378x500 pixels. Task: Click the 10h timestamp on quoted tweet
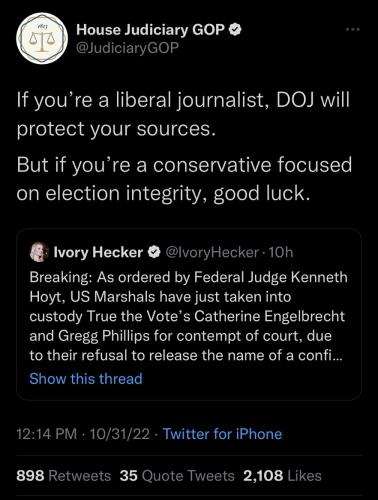281,252
